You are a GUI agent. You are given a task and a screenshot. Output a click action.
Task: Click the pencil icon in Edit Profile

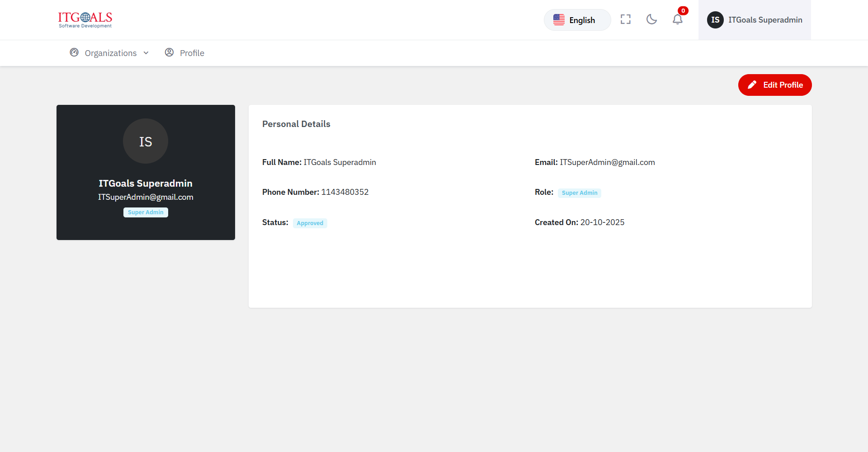[752, 85]
